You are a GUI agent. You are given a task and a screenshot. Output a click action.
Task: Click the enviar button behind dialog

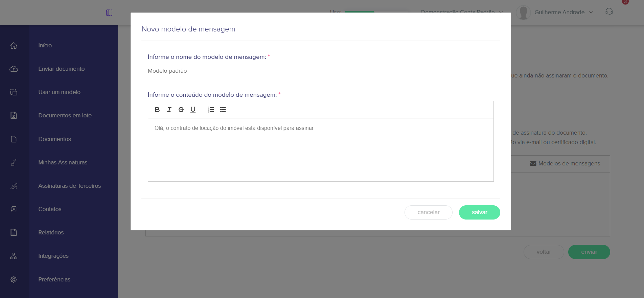(589, 252)
